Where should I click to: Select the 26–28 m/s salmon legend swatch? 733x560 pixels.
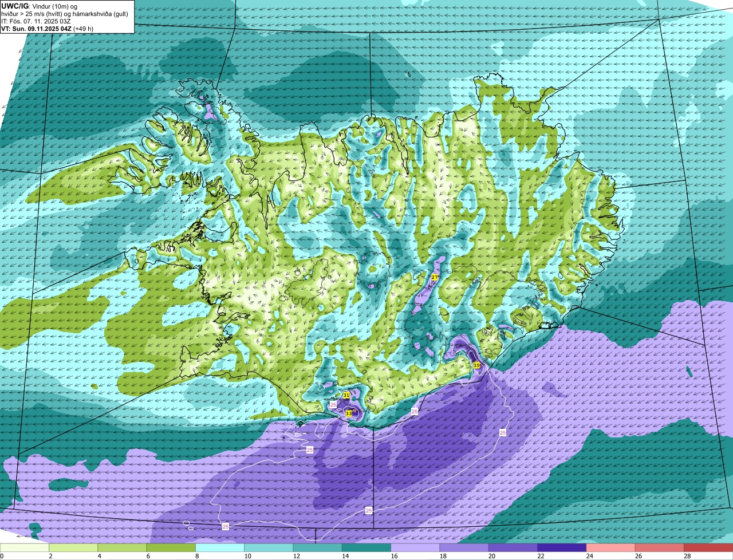(x=660, y=547)
